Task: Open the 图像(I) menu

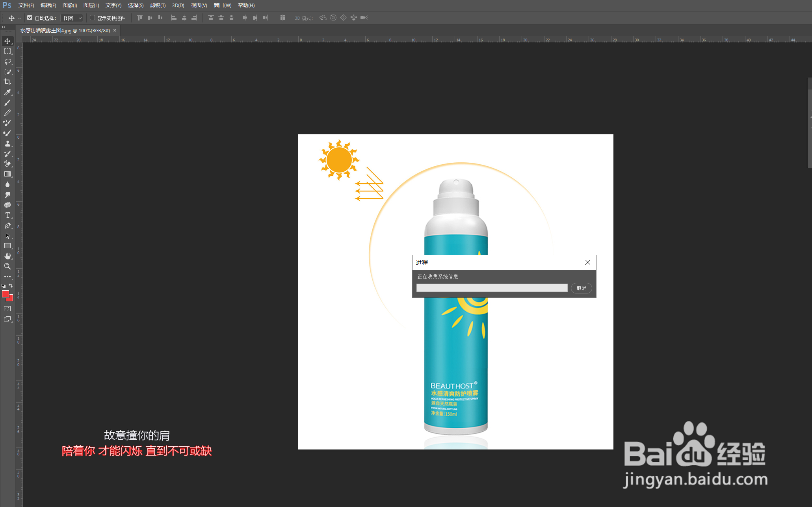Action: tap(70, 5)
